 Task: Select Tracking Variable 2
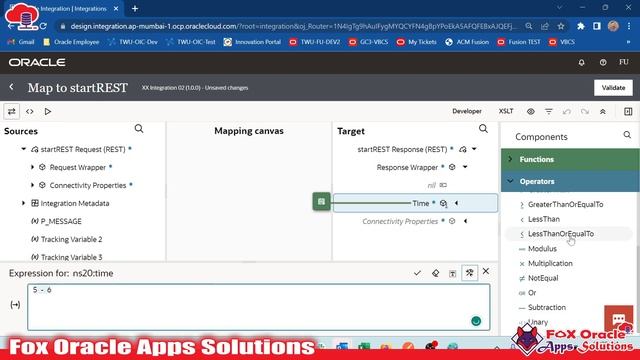(71, 239)
